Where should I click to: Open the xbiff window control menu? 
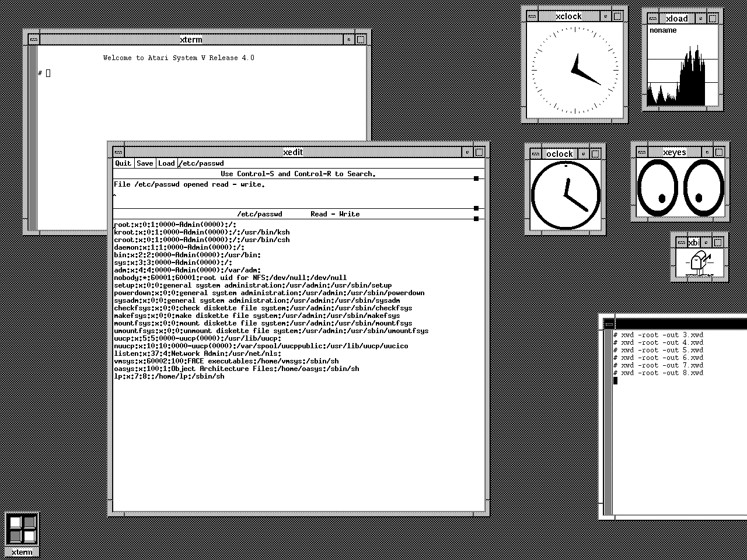click(680, 243)
